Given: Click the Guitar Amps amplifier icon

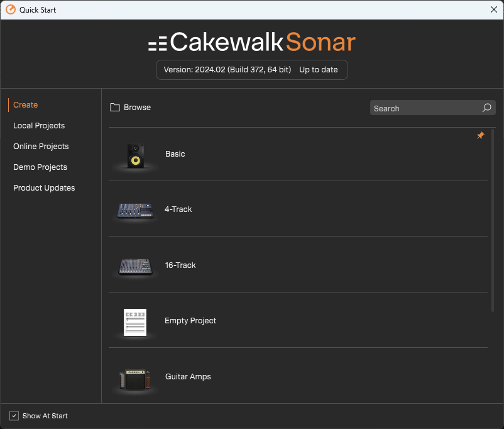Looking at the screenshot, I should 135,379.
